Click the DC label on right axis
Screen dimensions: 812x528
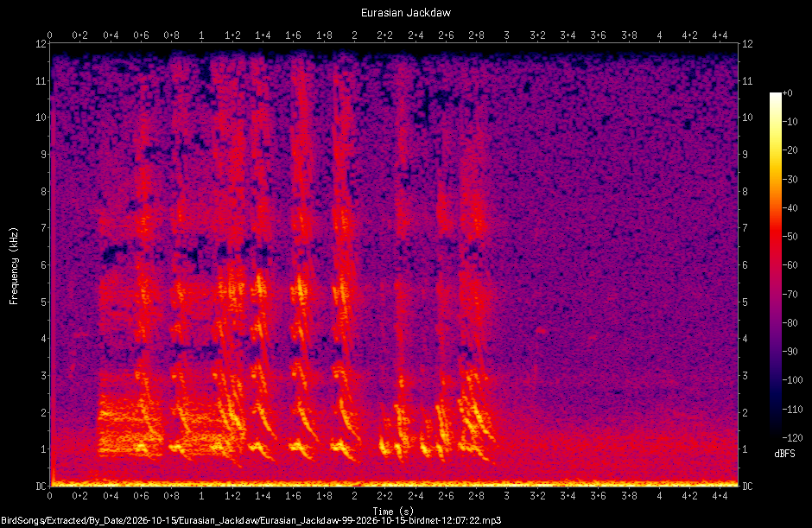pos(747,486)
